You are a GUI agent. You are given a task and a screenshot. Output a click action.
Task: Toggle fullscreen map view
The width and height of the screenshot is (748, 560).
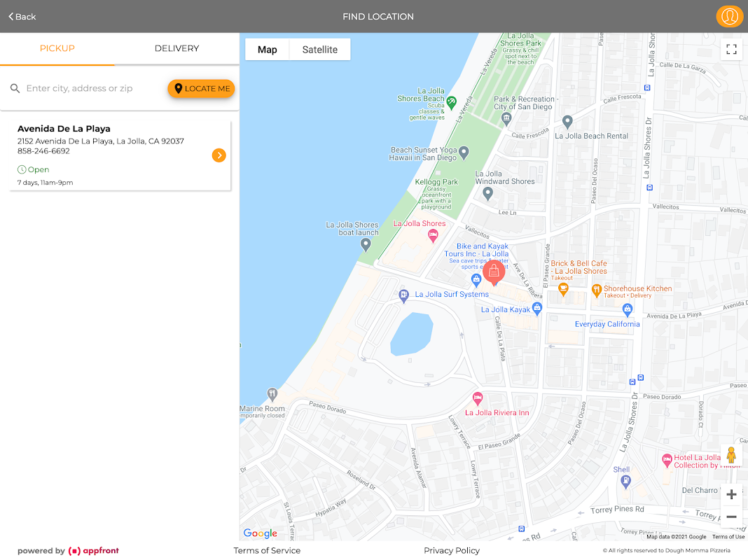(x=731, y=49)
